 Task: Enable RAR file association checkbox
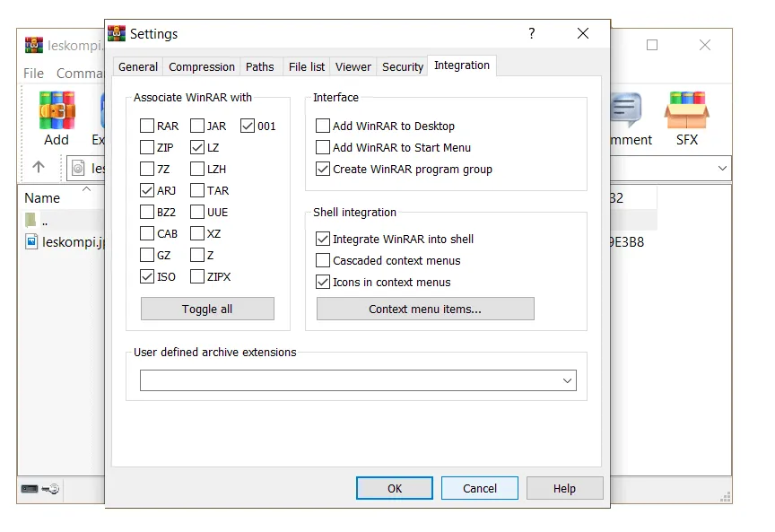coord(147,126)
